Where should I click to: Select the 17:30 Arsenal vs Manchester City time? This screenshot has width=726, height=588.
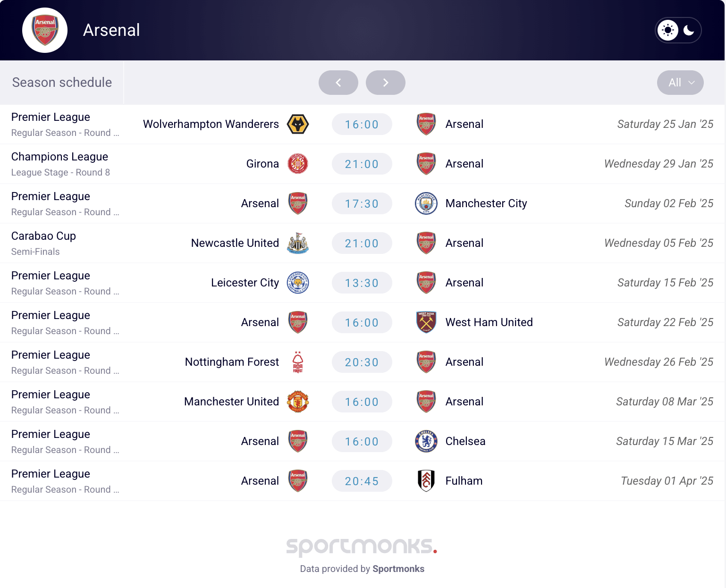tap(362, 204)
